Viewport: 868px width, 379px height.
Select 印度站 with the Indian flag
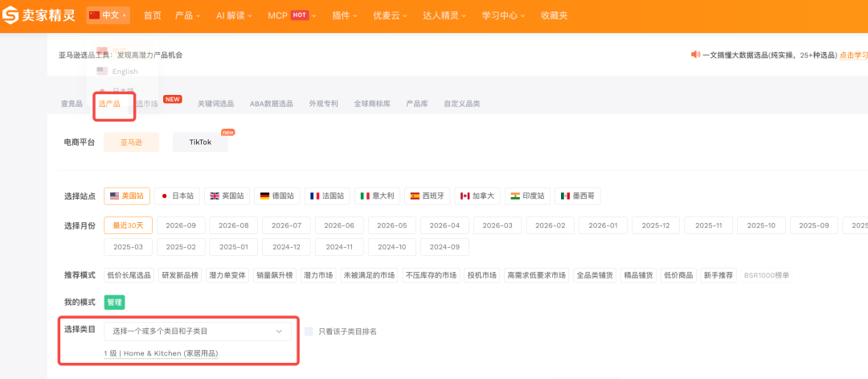pyautogui.click(x=527, y=196)
